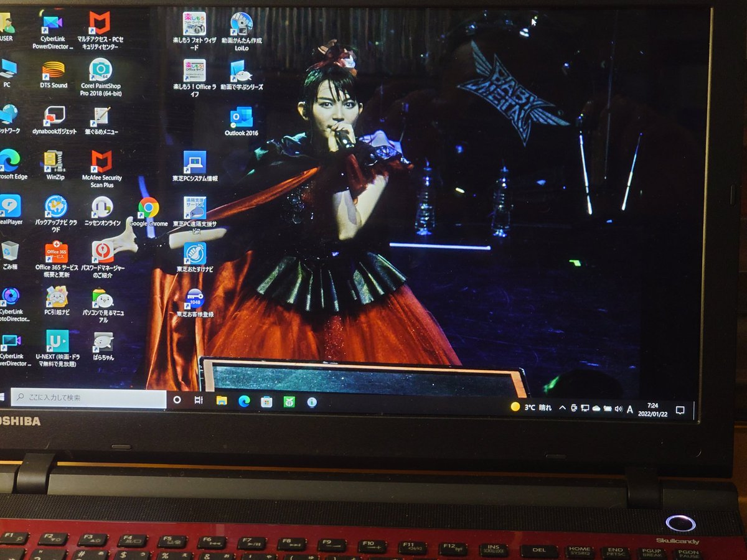Image resolution: width=747 pixels, height=560 pixels.
Task: Open the ネットワーク network desktop icon
Action: [9, 119]
